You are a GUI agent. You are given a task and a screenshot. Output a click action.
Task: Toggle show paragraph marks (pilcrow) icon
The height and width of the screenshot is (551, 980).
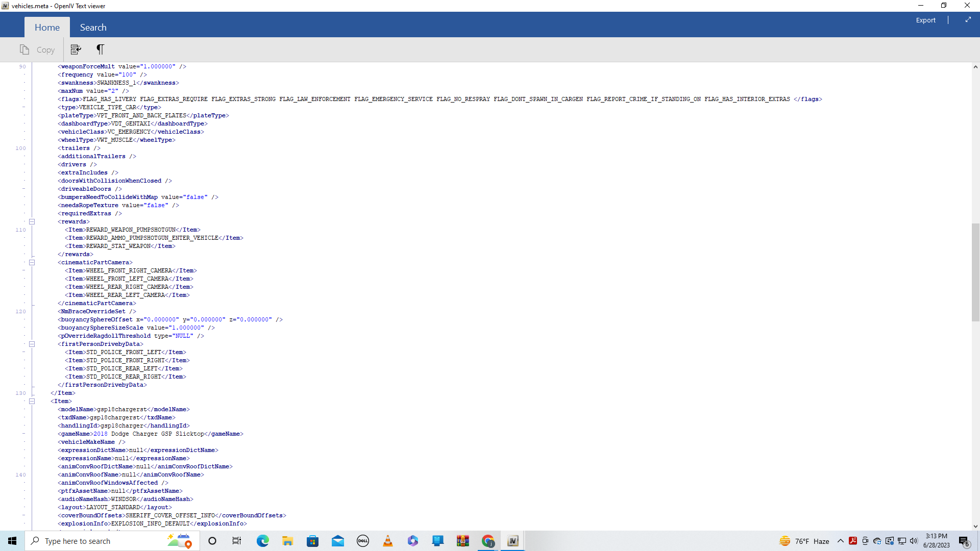(100, 49)
